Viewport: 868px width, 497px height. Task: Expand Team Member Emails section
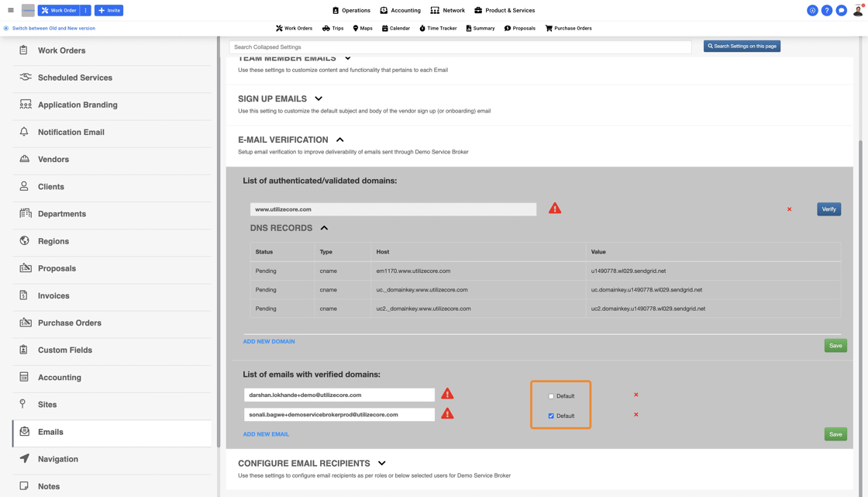click(348, 57)
